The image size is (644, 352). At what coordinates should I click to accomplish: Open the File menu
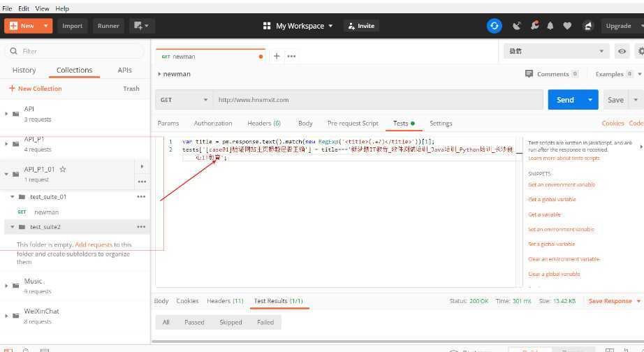(7, 8)
